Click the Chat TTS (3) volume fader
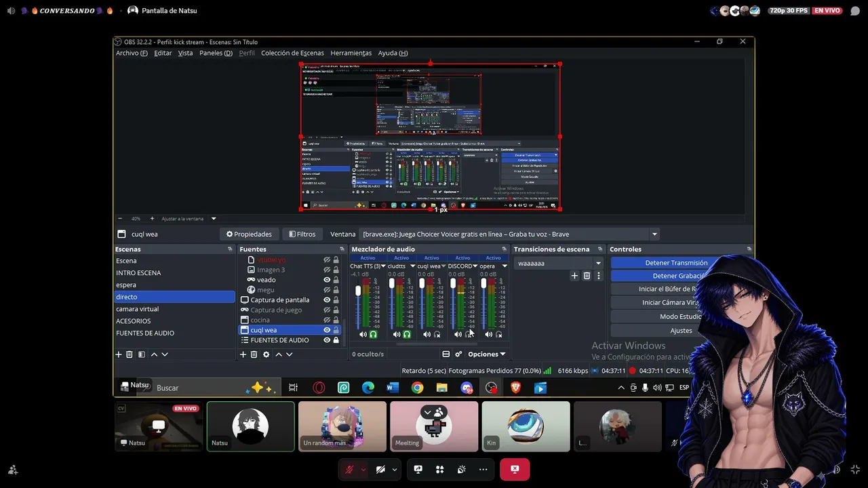The width and height of the screenshot is (868, 488). 358,290
